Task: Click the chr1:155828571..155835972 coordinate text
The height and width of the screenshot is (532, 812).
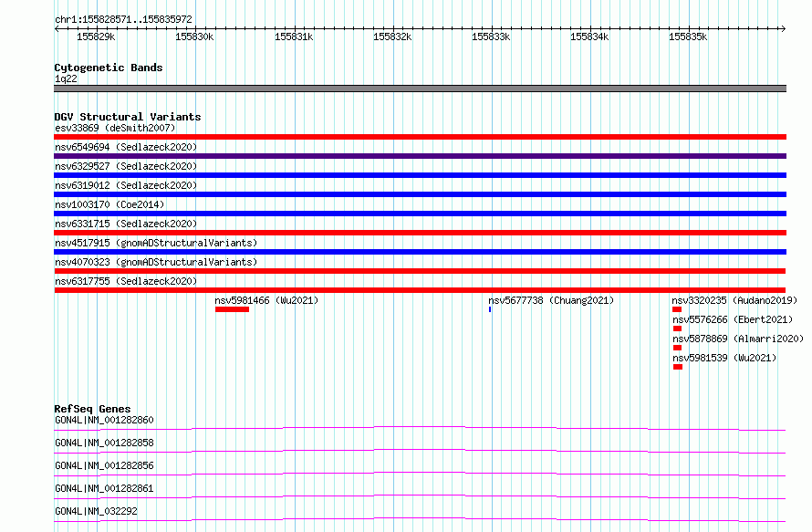Action: pos(123,19)
